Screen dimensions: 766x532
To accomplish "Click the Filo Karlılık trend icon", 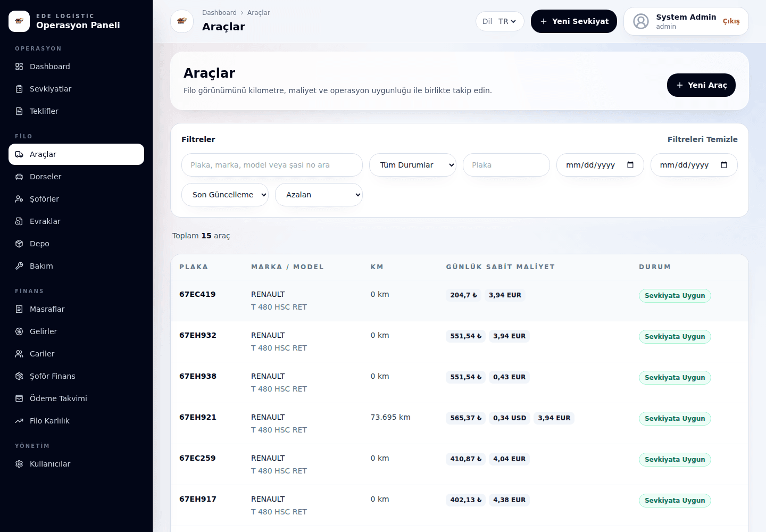I will (19, 421).
